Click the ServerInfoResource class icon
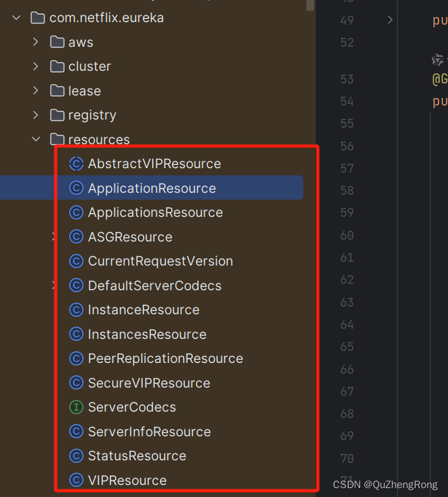This screenshot has height=497, width=448. pos(76,431)
